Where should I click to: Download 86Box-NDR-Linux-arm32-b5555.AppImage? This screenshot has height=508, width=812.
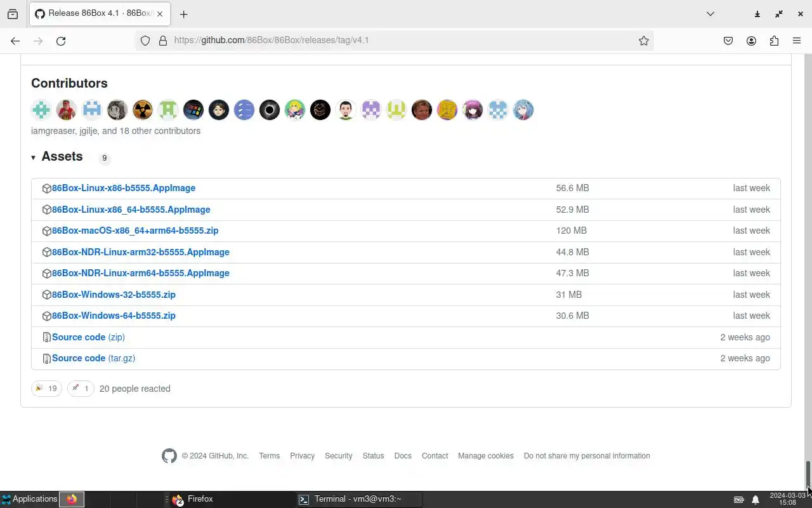click(x=141, y=252)
